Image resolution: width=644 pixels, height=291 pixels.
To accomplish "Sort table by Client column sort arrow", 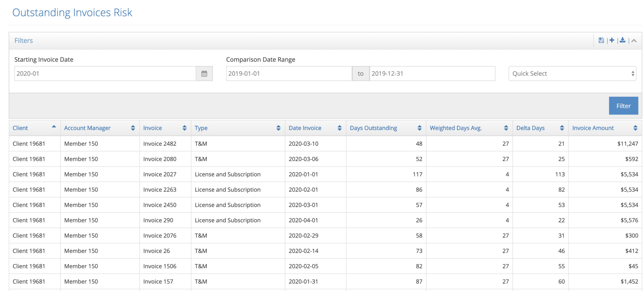I will (x=54, y=127).
